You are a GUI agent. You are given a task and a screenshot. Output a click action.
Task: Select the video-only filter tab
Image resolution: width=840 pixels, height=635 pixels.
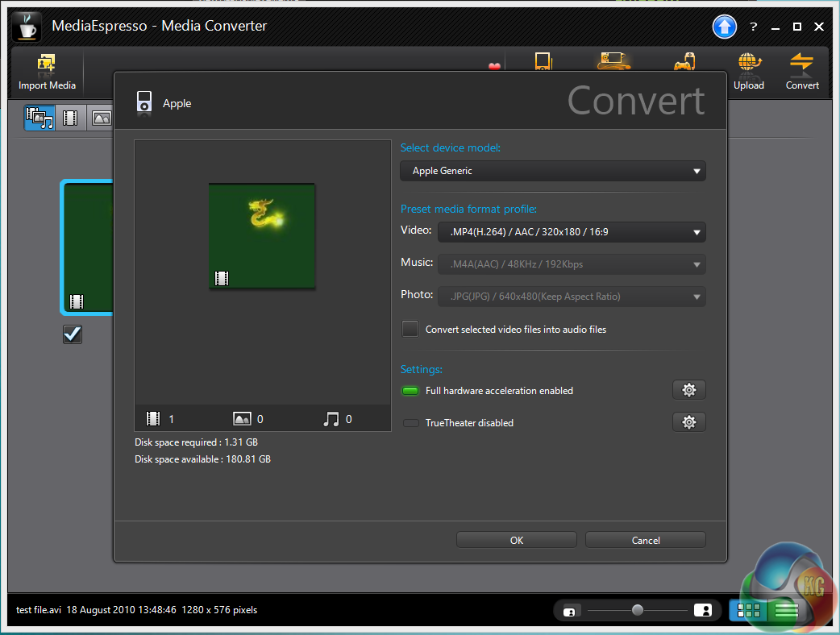71,118
